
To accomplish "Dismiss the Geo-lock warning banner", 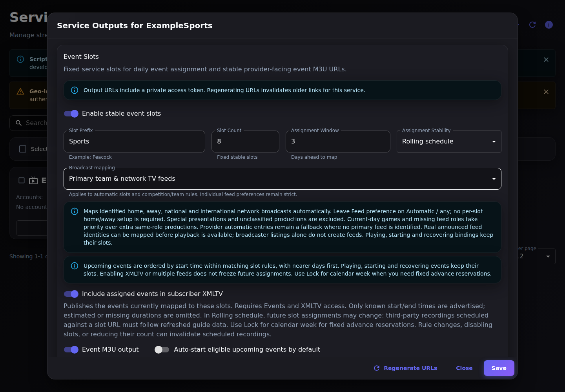I will coord(546,92).
